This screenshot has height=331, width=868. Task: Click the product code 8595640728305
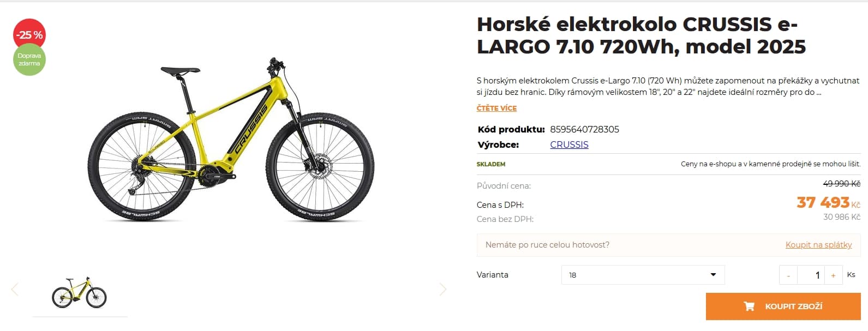point(584,129)
